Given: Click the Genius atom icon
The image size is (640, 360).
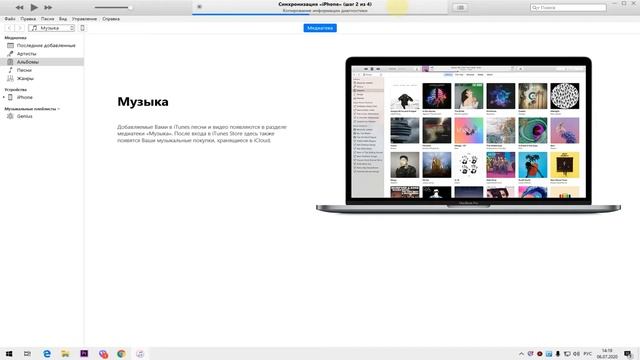Looking at the screenshot, I should point(11,116).
